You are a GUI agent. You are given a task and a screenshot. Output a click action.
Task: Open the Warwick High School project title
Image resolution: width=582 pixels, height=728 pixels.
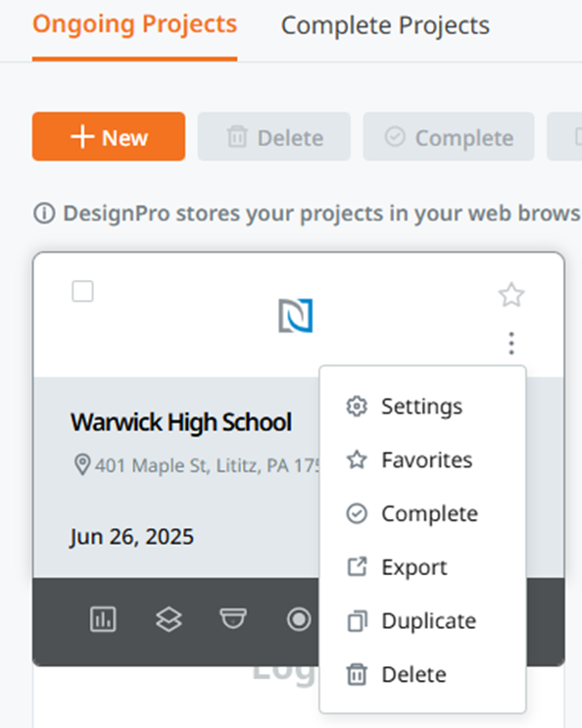pos(181,422)
